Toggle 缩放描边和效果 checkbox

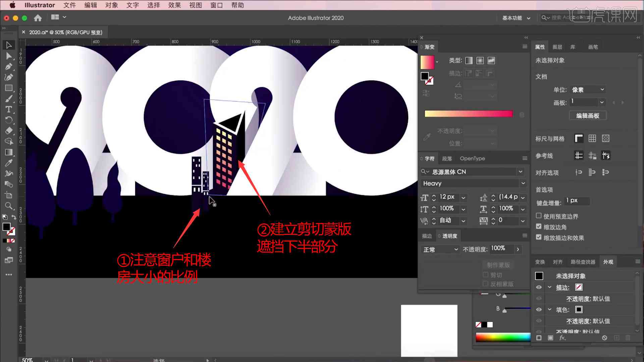click(x=539, y=237)
